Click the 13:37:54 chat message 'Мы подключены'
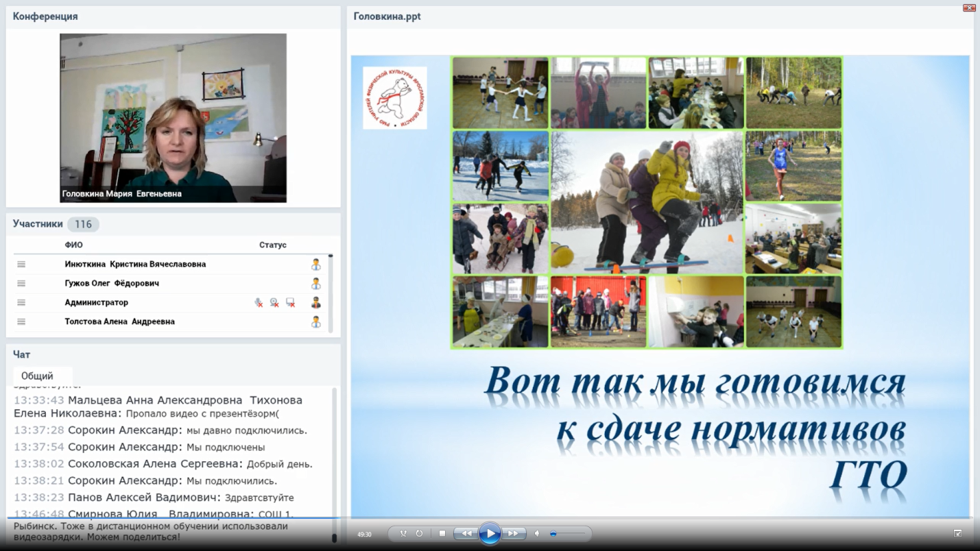This screenshot has width=980, height=551. coord(226,448)
